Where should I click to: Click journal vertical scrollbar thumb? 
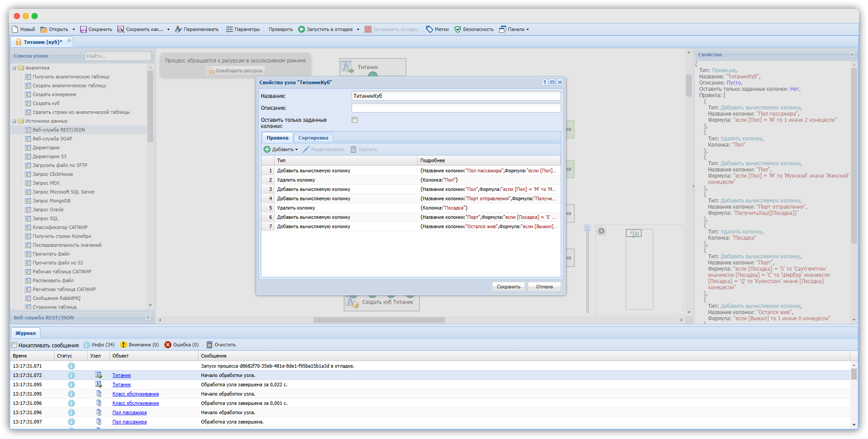[854, 374]
